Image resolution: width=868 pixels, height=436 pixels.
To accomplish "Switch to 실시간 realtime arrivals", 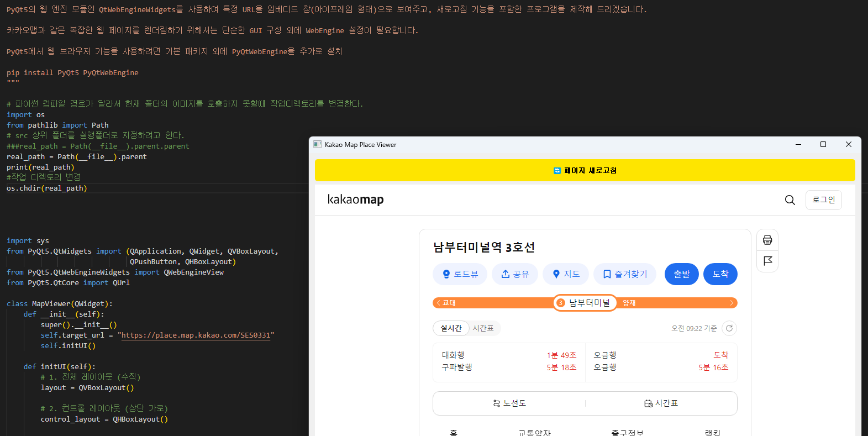I will [x=451, y=328].
